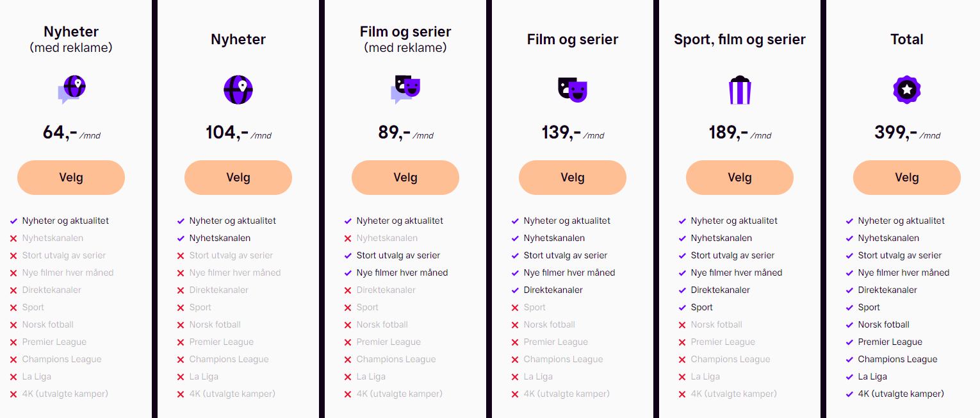Click the theater masks icon above 139,- price
Viewport: 980px width, 418px height.
click(x=573, y=90)
